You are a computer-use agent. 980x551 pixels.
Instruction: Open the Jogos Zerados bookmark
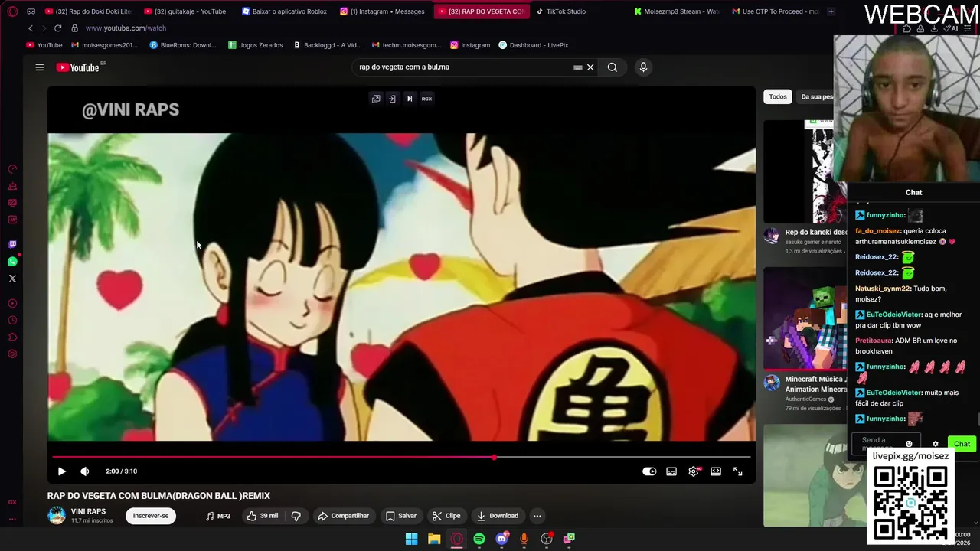(256, 45)
